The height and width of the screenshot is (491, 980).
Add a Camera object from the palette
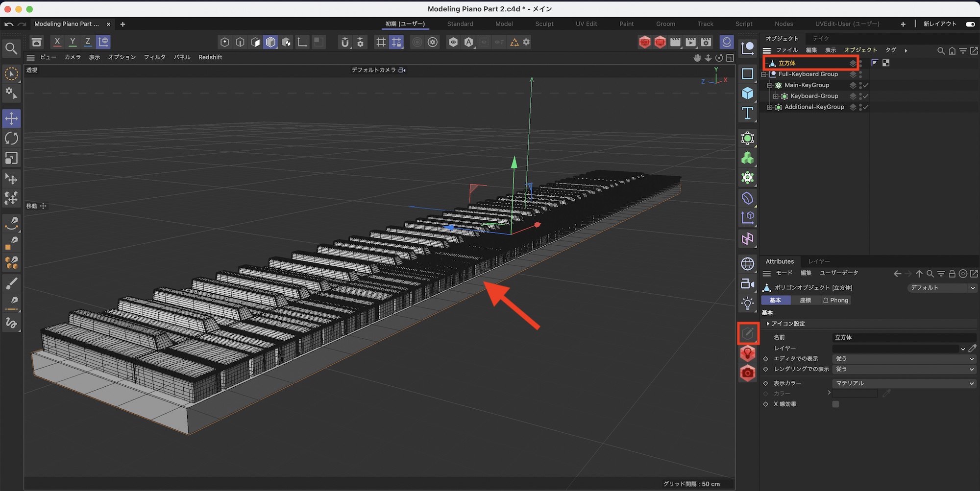click(747, 283)
